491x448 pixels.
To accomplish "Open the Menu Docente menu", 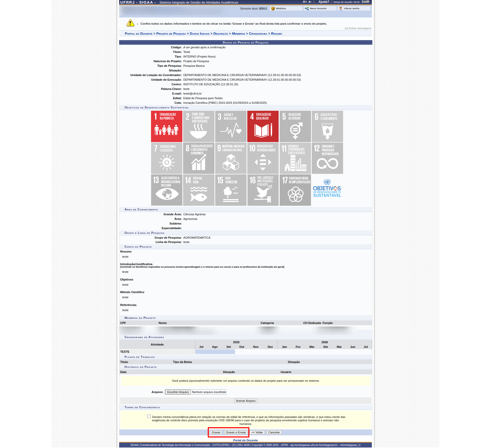I will click(318, 8).
